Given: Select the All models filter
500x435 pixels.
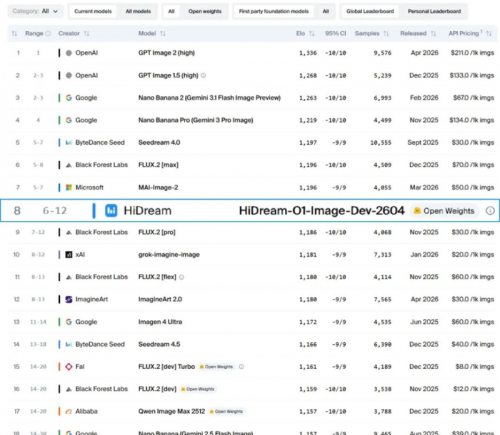Looking at the screenshot, I should [x=138, y=11].
